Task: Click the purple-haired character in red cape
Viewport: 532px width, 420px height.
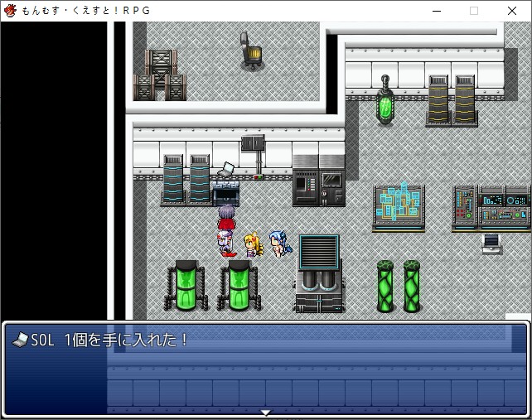Action: click(227, 217)
